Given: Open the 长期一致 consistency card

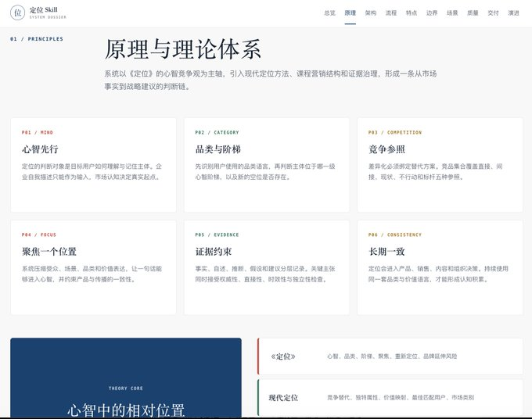Looking at the screenshot, I should click(440, 267).
